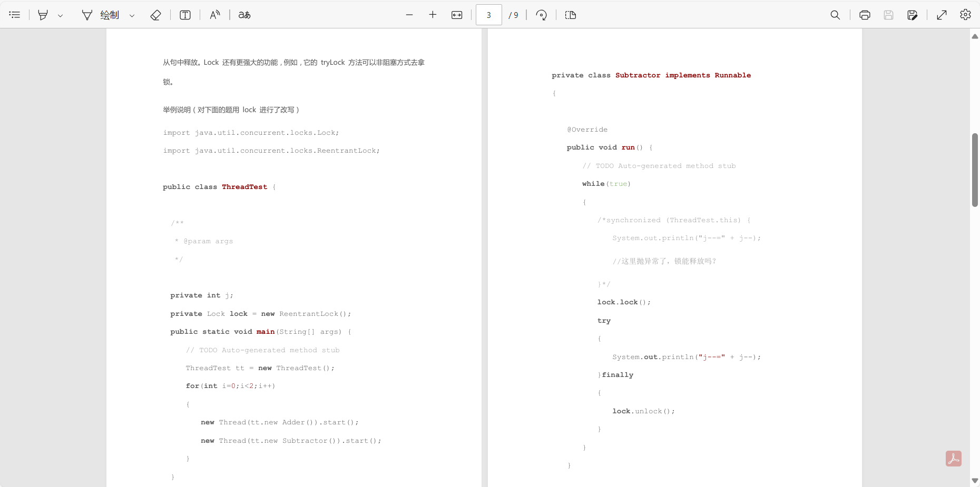Screen dimensions: 980x487
Task: Click the '/ 9' total pages label
Action: (x=513, y=15)
